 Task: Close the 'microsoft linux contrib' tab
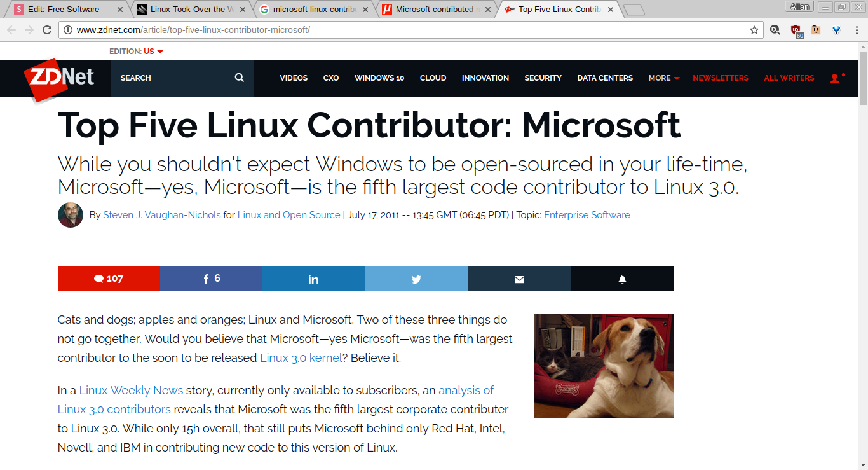point(365,10)
